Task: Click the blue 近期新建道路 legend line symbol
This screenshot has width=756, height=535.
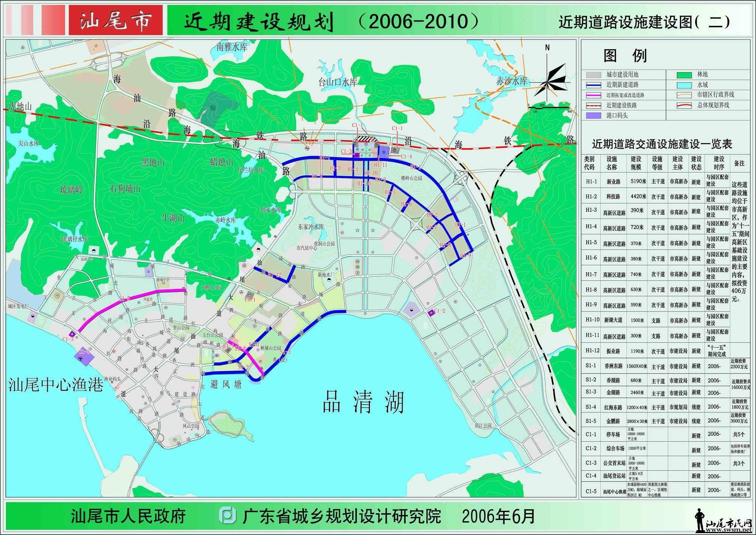Action: click(x=593, y=85)
